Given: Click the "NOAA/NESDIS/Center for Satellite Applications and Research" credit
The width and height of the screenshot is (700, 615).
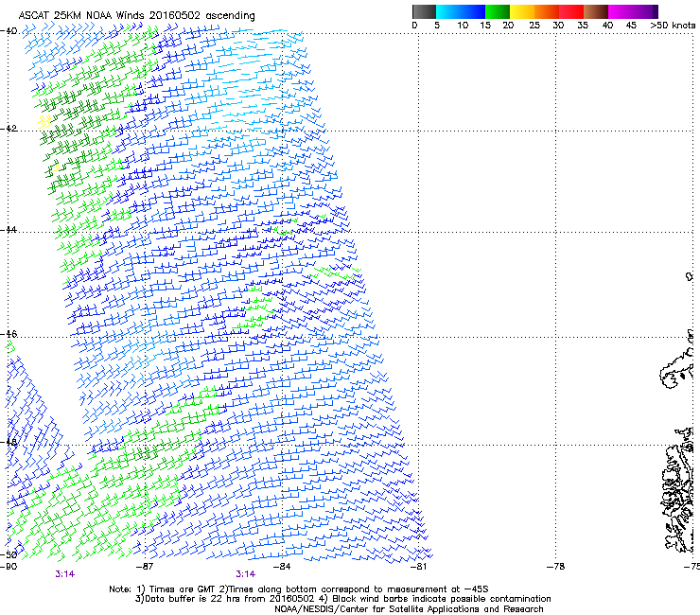Looking at the screenshot, I should (x=409, y=609).
